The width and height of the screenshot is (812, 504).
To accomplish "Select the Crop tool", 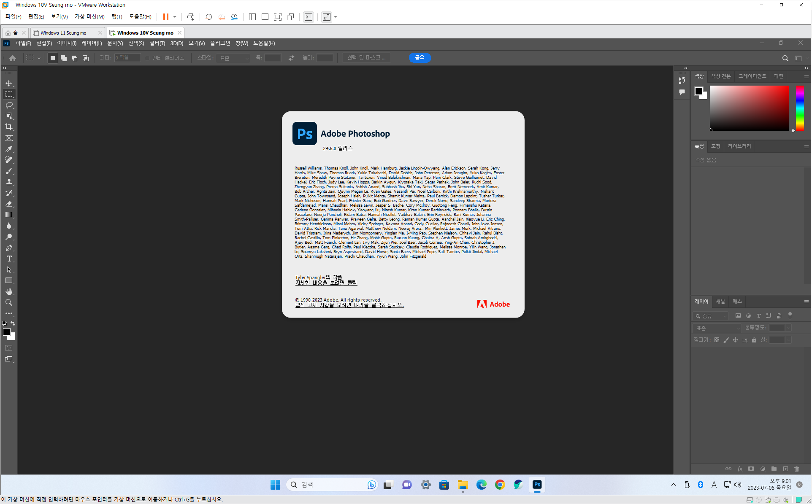I will click(9, 127).
